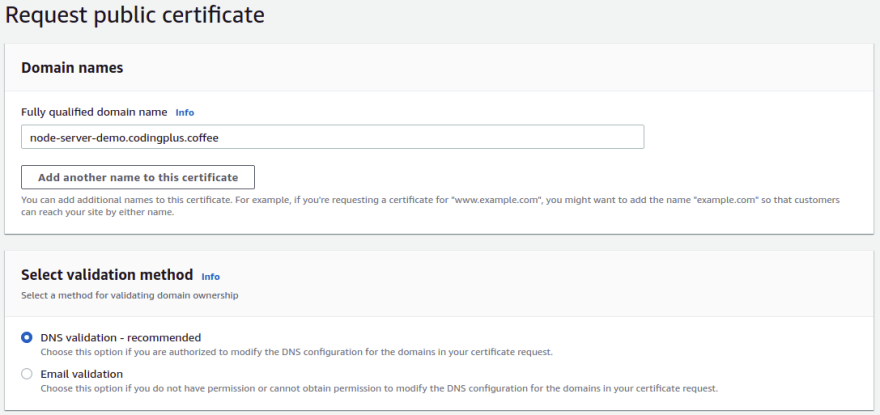This screenshot has width=880, height=415.
Task: Click the DNS validation description text
Action: tap(297, 352)
